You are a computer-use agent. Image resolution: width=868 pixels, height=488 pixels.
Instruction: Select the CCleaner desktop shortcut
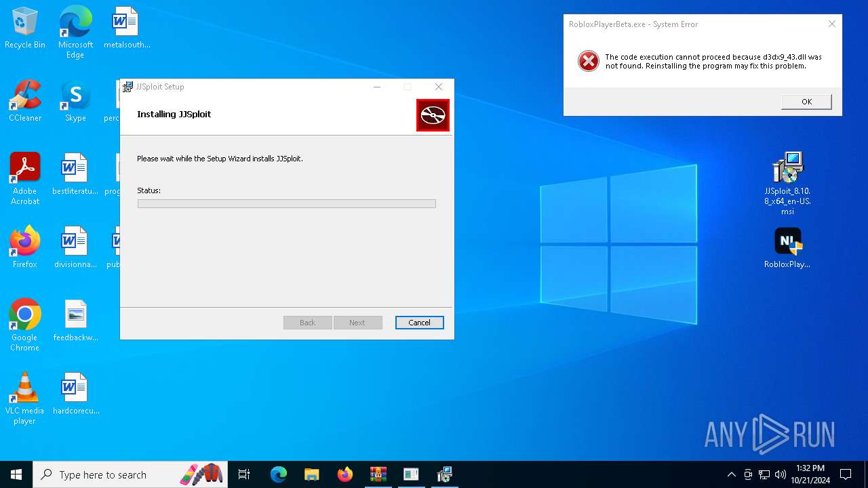click(24, 101)
